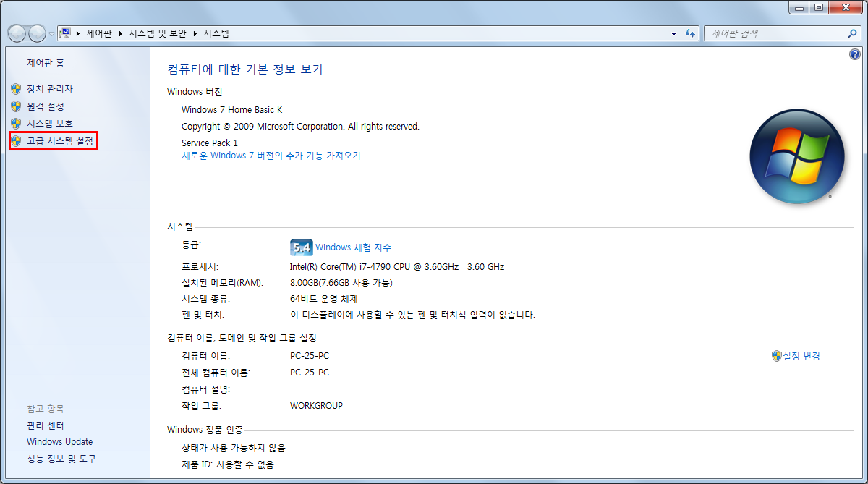Close the System window
Viewport: 868px width, 484px height.
pyautogui.click(x=844, y=7)
